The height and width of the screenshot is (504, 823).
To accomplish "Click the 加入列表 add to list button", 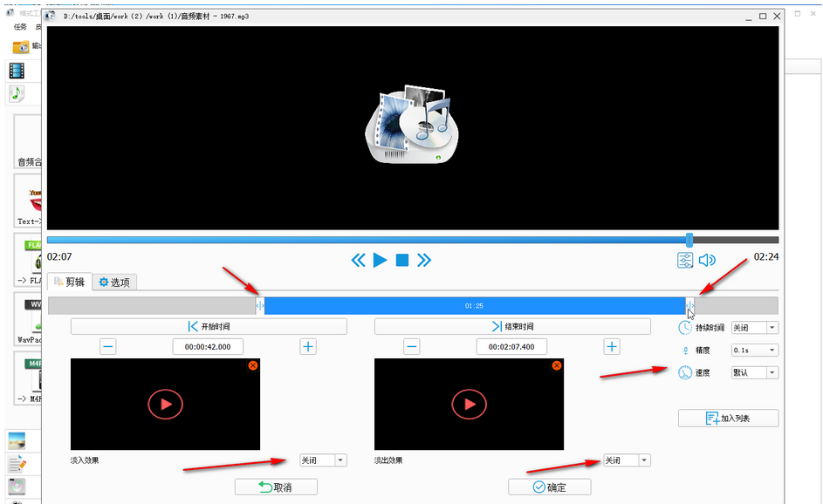I will click(x=728, y=419).
